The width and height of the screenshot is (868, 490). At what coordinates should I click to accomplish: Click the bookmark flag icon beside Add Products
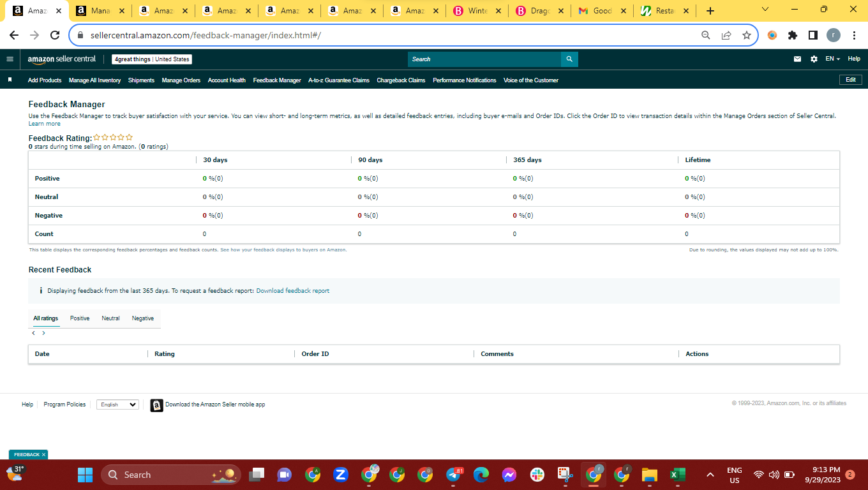pos(10,80)
